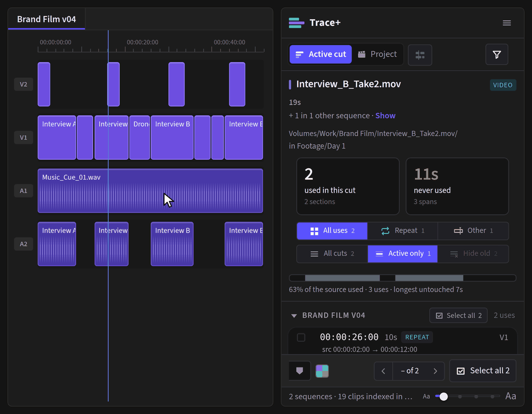Click Select all 2 beside Brand Film V04 header
This screenshot has width=532, height=414.
point(458,315)
